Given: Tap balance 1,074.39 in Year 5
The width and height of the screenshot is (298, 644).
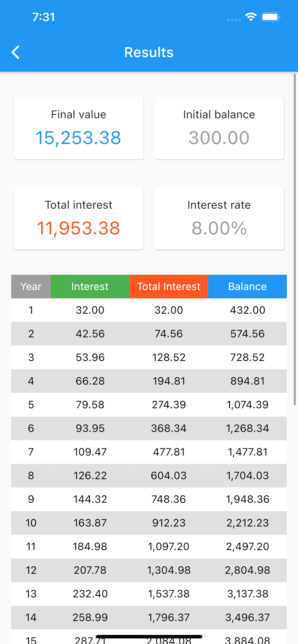Looking at the screenshot, I should coord(247,405).
